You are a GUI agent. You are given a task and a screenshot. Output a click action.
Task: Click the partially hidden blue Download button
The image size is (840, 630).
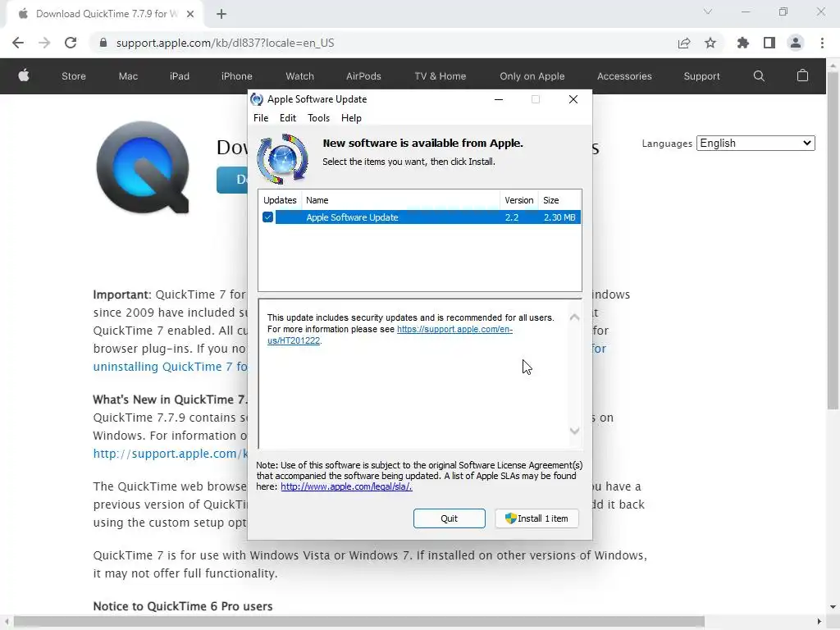click(x=232, y=180)
